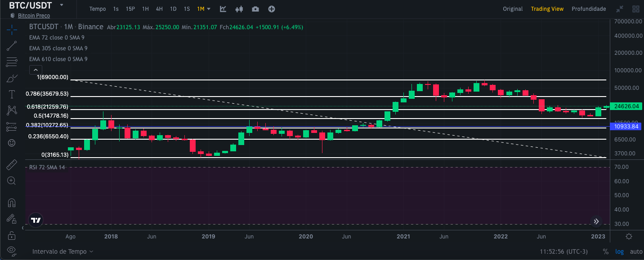This screenshot has width=644, height=260.
Task: Select the ruler measure tool
Action: (12, 165)
